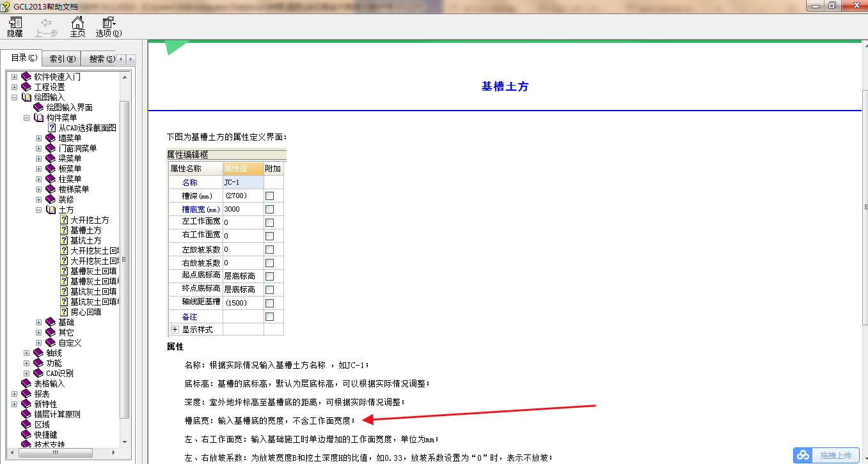
Task: Click the book icon beside 轴线
Action: pos(38,353)
